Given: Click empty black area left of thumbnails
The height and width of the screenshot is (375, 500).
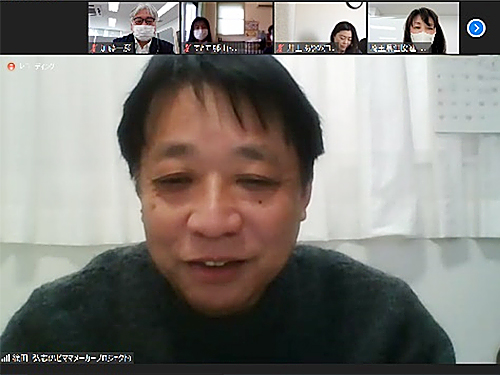Looking at the screenshot, I should 44,27.
